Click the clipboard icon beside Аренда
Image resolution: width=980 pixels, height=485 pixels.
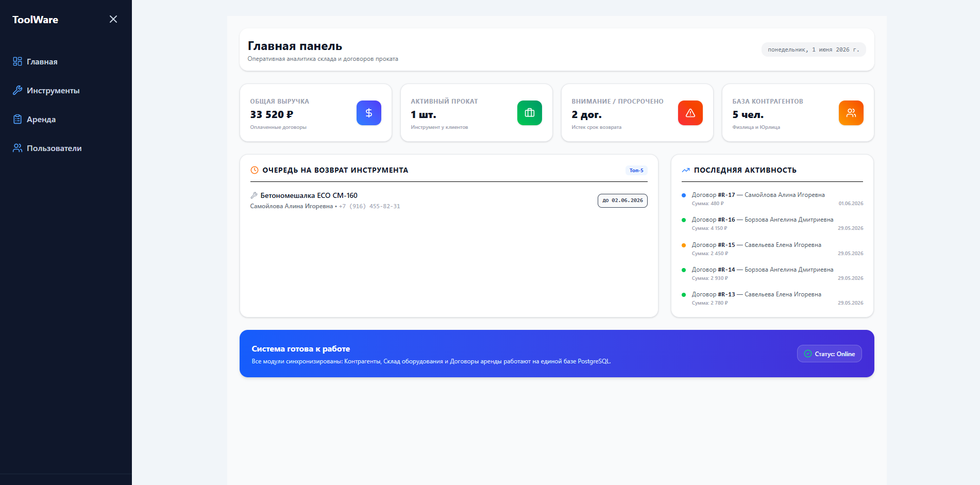[x=18, y=119]
